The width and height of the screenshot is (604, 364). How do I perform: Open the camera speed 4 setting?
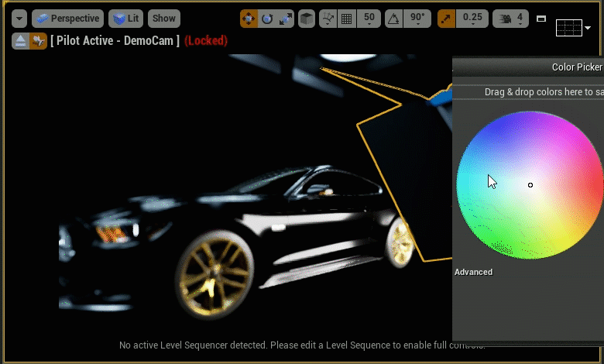tap(513, 19)
